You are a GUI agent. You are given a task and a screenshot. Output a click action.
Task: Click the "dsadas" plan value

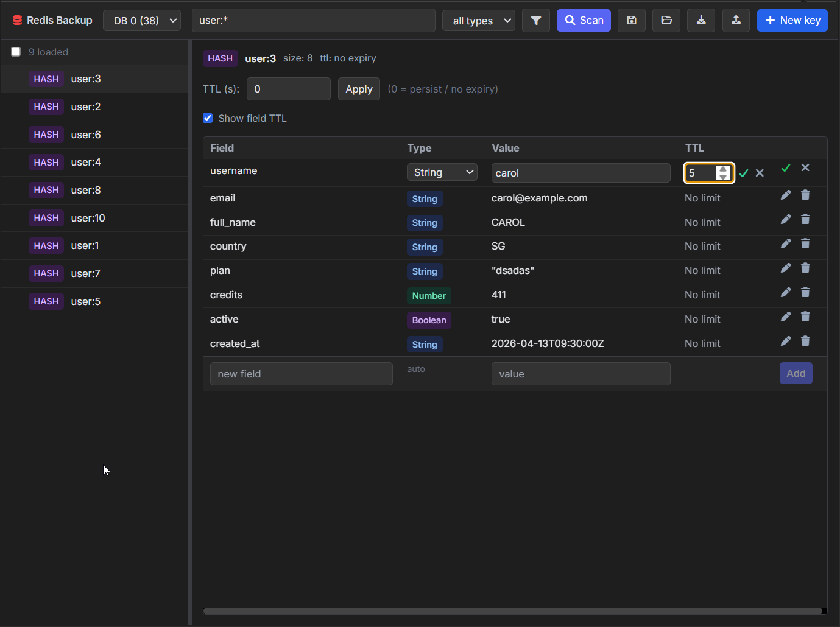[x=513, y=271]
